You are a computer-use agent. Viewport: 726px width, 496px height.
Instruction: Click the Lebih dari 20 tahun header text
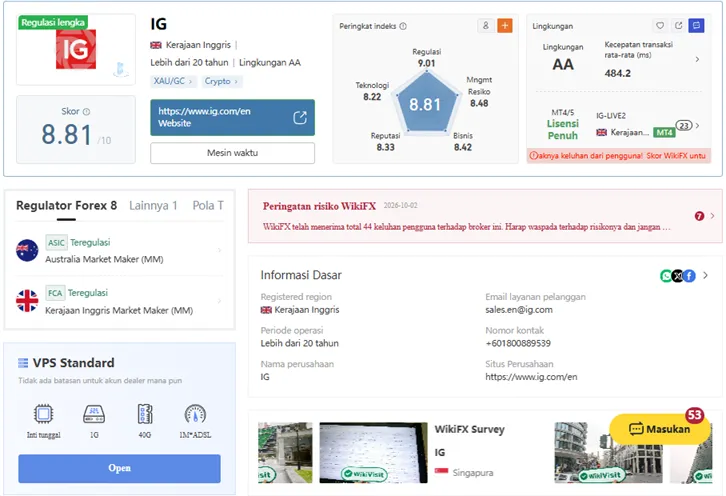click(189, 63)
